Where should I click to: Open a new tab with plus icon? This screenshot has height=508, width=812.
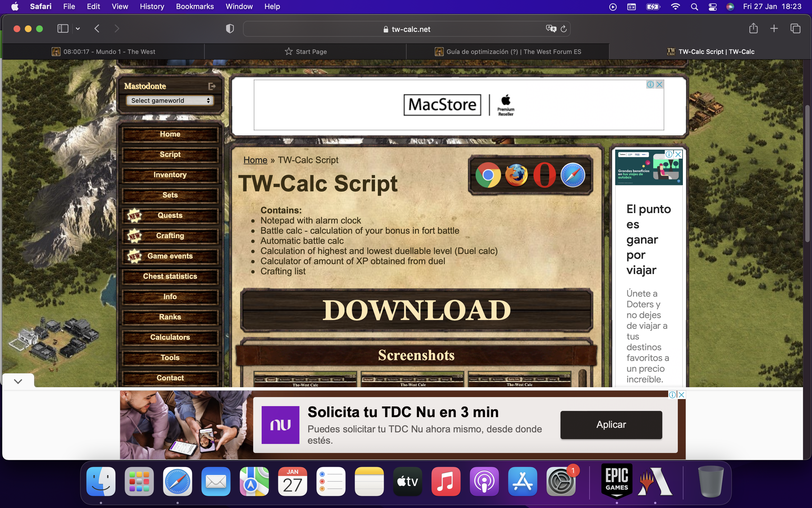(774, 29)
